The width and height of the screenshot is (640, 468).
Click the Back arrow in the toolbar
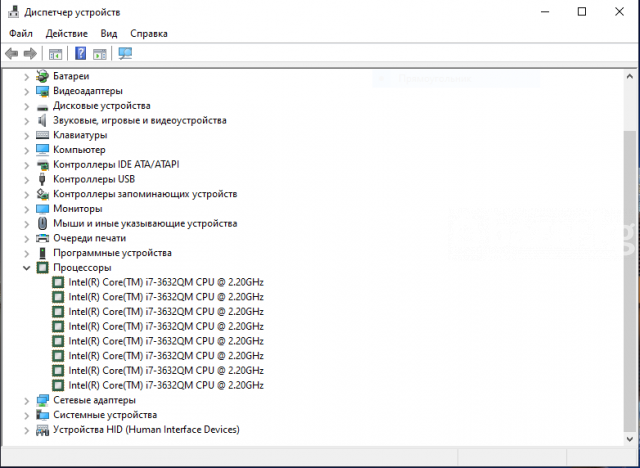coord(12,53)
